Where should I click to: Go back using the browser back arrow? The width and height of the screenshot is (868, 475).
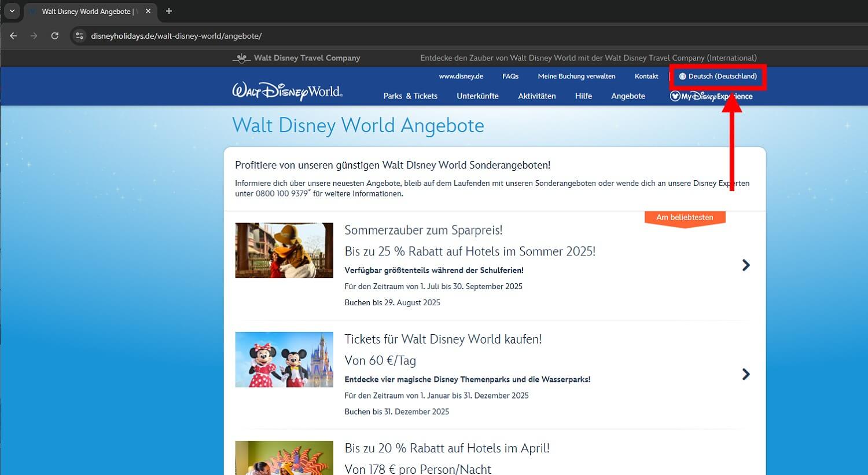[x=13, y=36]
